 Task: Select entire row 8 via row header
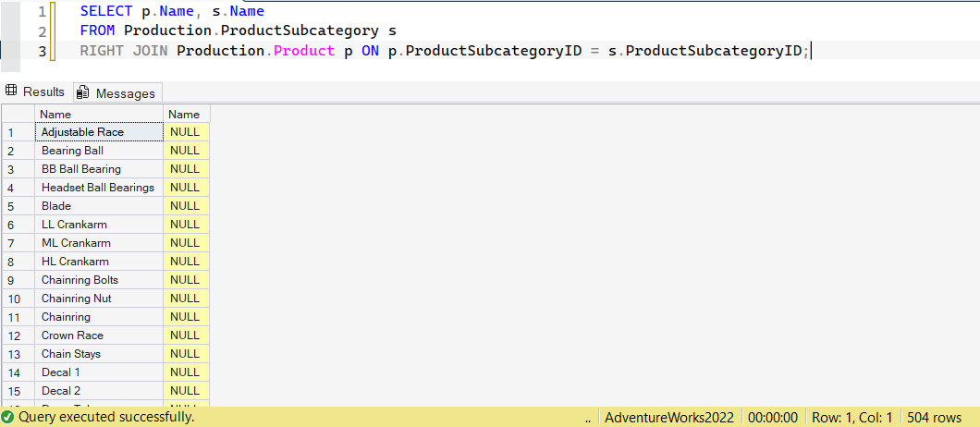pos(18,262)
